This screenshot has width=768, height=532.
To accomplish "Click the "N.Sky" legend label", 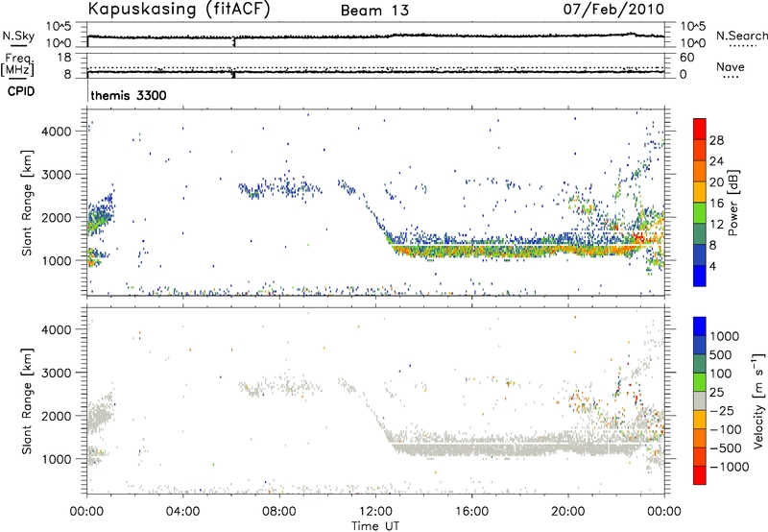I will pos(18,36).
